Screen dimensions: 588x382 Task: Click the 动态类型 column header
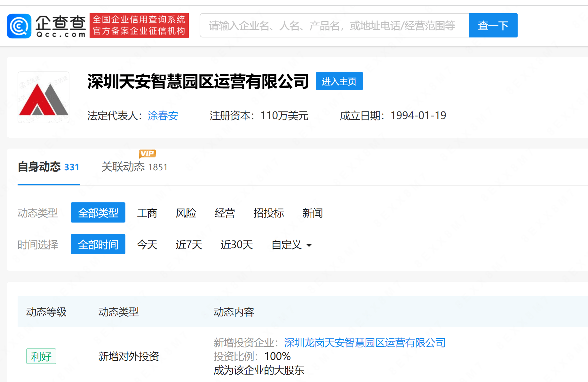click(x=119, y=312)
